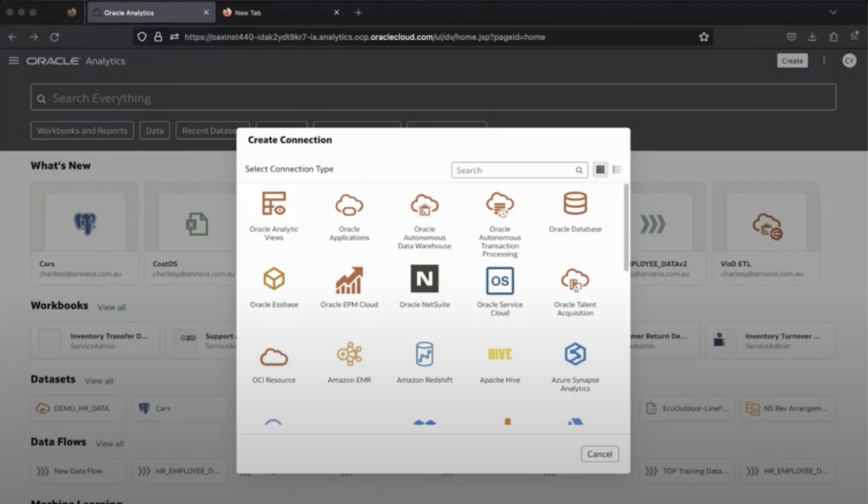Open the page actions kebab menu
The width and height of the screenshot is (868, 504).
[x=824, y=60]
